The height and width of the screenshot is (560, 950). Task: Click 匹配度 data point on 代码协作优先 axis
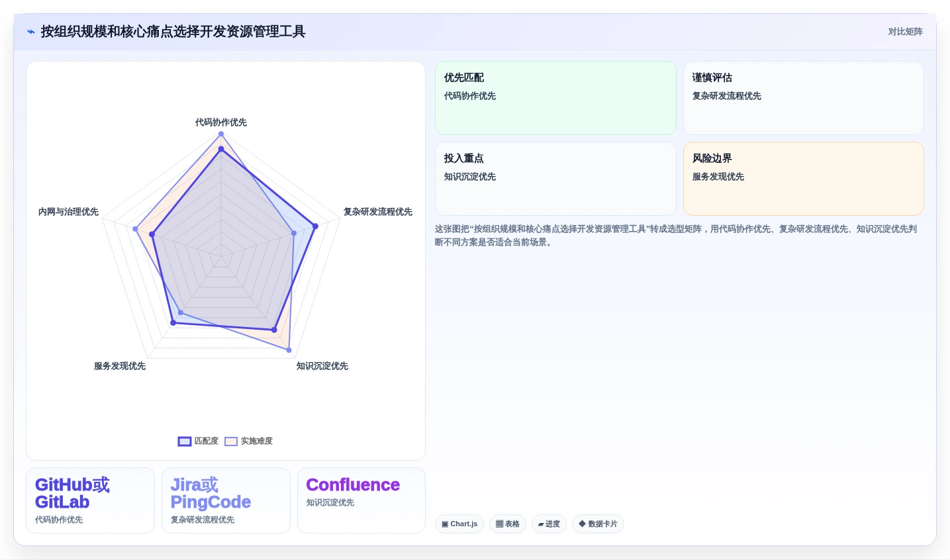tap(221, 149)
